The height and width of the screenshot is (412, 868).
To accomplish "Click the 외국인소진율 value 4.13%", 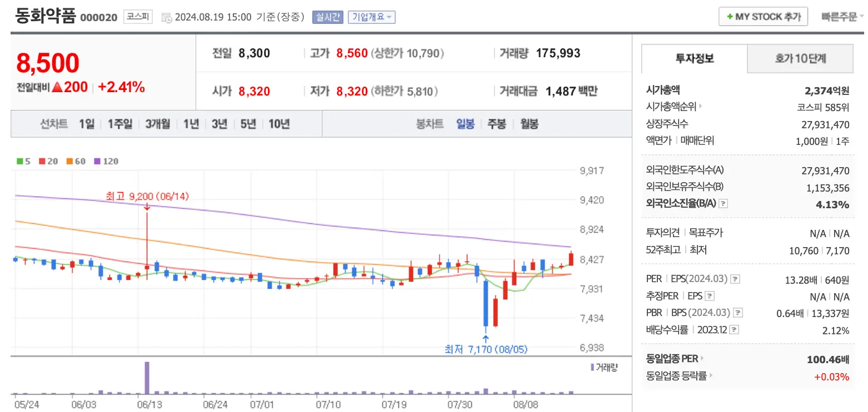I will (x=832, y=204).
